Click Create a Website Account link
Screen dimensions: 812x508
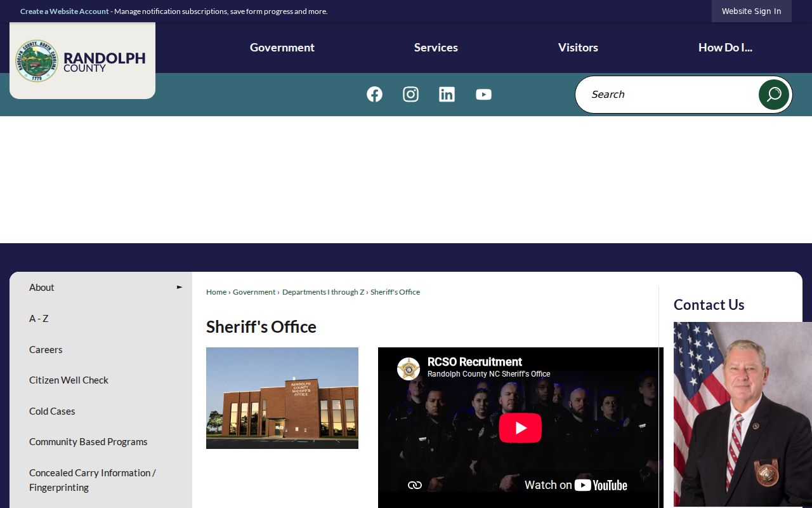point(64,11)
